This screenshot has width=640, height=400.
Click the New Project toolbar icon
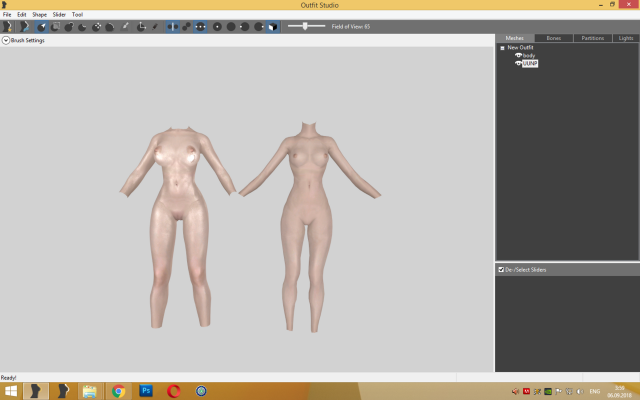pyautogui.click(x=9, y=27)
